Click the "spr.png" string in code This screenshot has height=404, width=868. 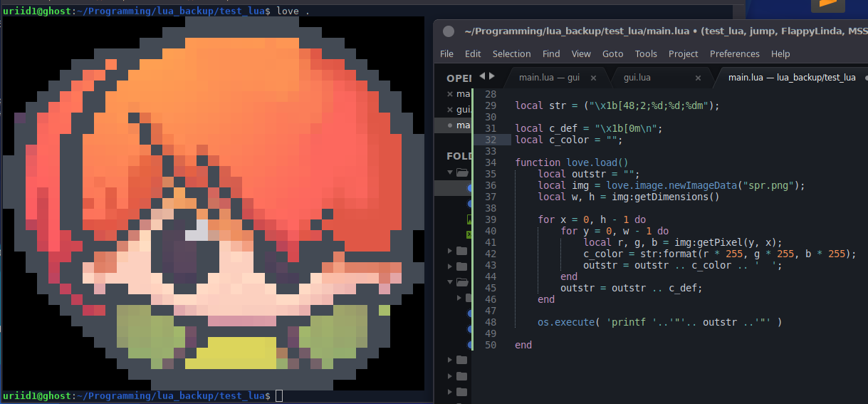pyautogui.click(x=770, y=185)
